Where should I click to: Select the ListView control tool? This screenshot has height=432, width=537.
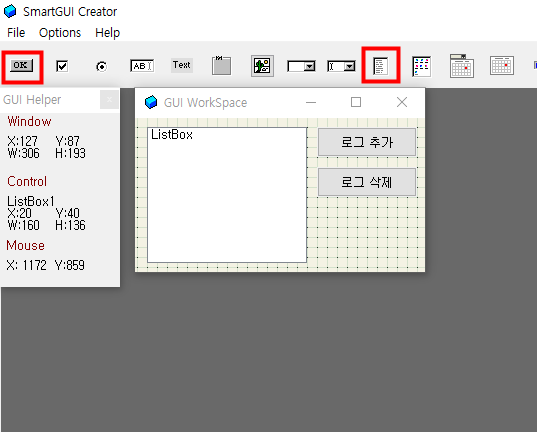pyautogui.click(x=421, y=66)
